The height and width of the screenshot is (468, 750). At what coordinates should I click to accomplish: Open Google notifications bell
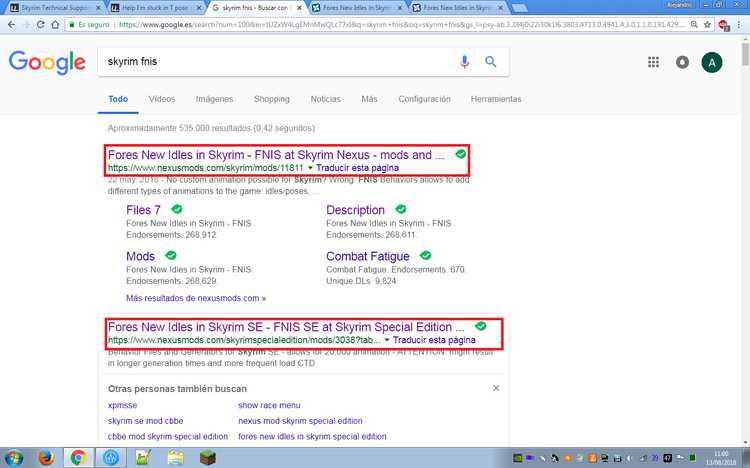pos(682,62)
